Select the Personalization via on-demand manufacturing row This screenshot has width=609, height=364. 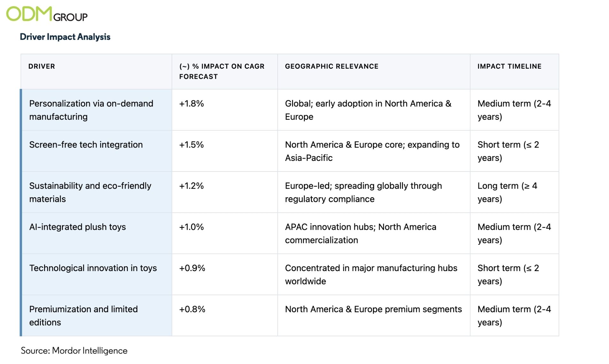click(91, 110)
